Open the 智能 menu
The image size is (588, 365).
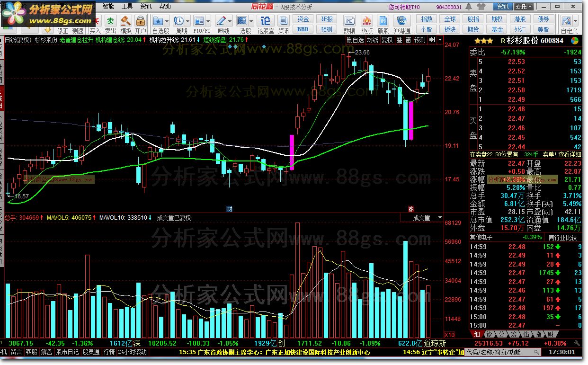tap(108, 6)
